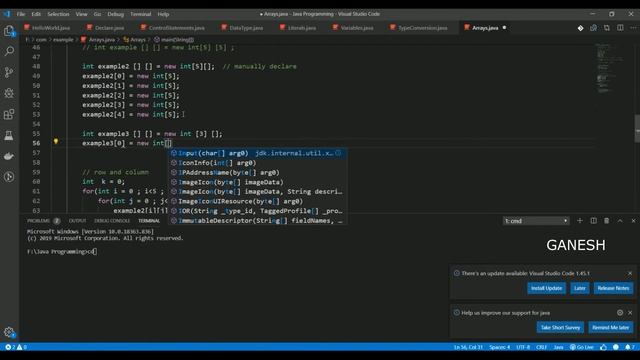Open the Help menu
Viewport: 640px width, 360px height.
click(x=163, y=14)
